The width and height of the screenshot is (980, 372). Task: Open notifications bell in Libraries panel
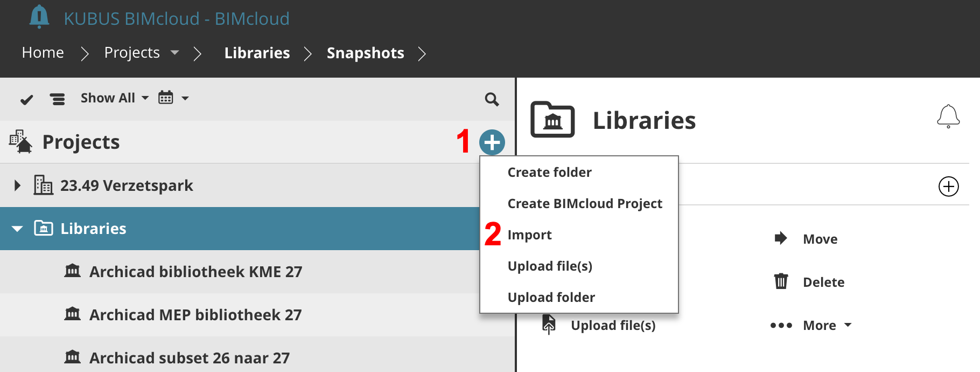click(948, 116)
